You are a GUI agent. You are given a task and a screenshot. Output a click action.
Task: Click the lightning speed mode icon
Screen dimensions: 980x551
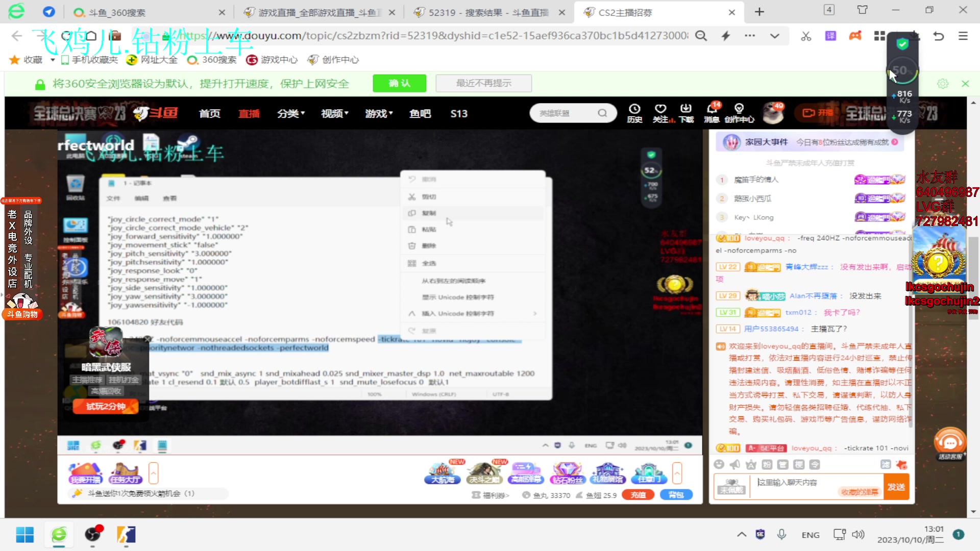(725, 36)
